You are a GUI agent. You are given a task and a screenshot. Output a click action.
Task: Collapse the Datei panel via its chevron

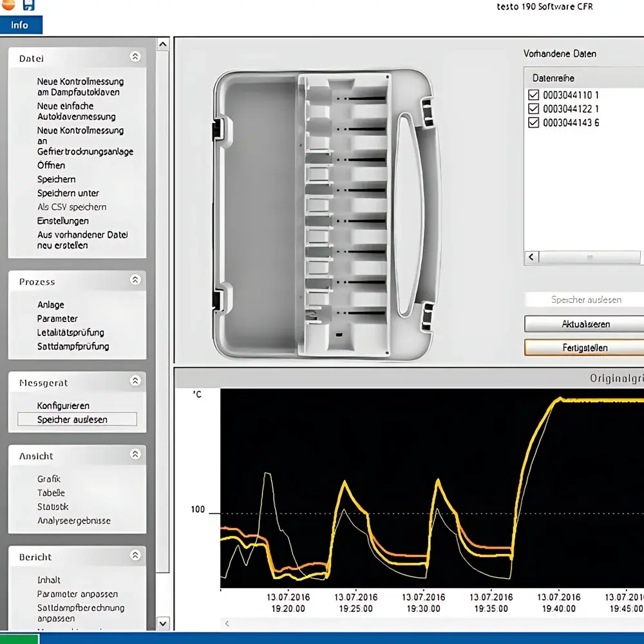[x=135, y=57]
